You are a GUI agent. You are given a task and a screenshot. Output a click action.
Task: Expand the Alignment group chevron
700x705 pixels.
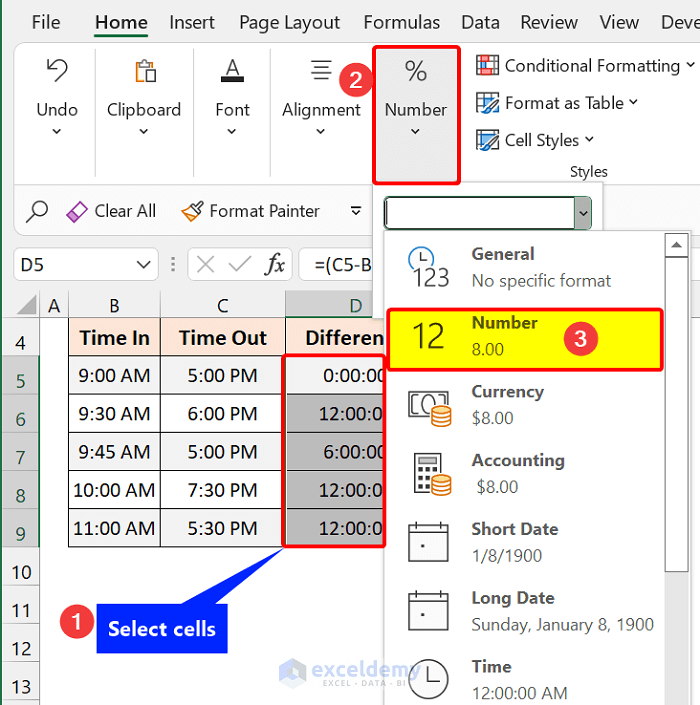coord(321,132)
